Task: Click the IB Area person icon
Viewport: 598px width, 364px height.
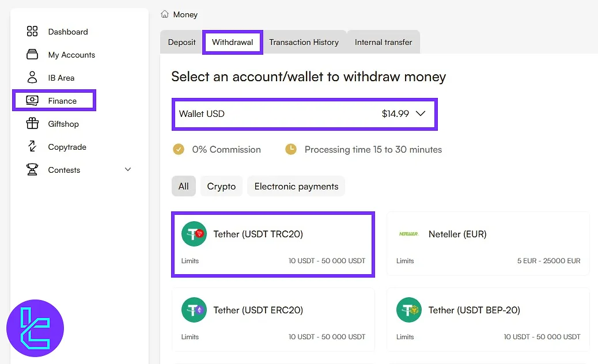Action: tap(32, 77)
